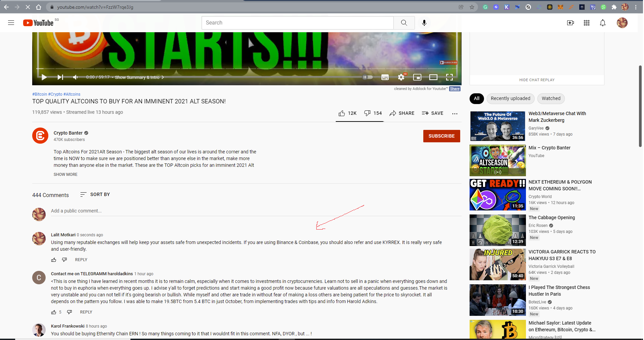Select the All filter chip

[477, 98]
